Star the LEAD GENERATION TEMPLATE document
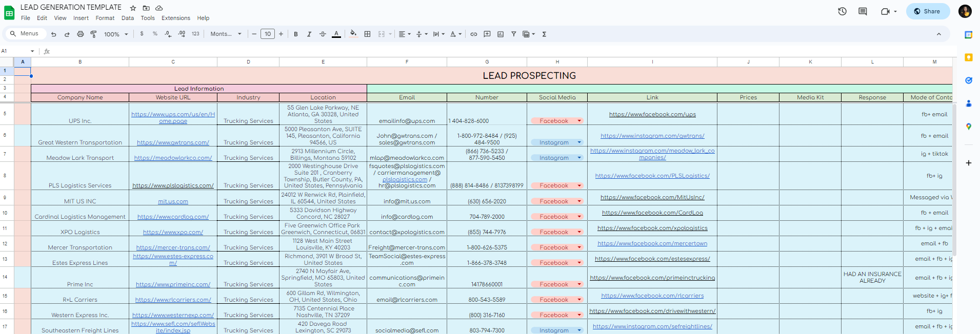 (133, 8)
